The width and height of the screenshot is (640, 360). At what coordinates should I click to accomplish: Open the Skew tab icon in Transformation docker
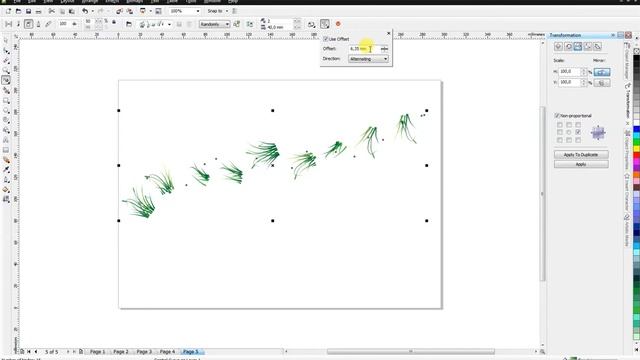(598, 47)
